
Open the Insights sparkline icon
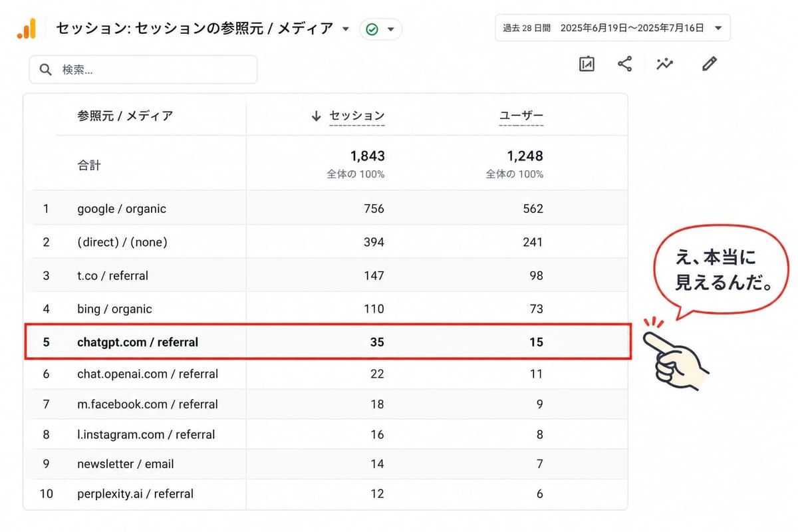(x=664, y=64)
